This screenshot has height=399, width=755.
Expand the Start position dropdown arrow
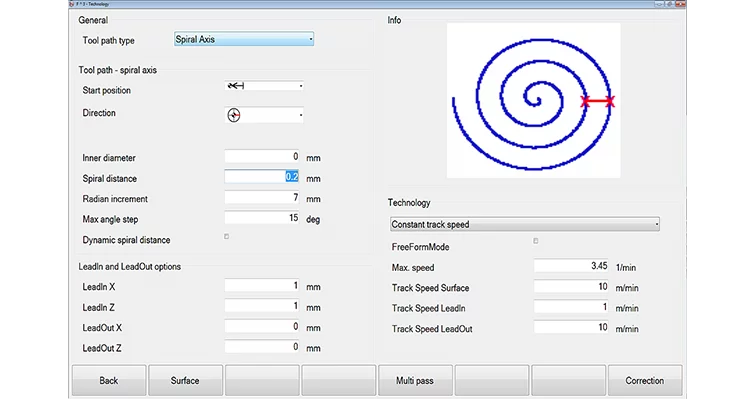[x=301, y=86]
